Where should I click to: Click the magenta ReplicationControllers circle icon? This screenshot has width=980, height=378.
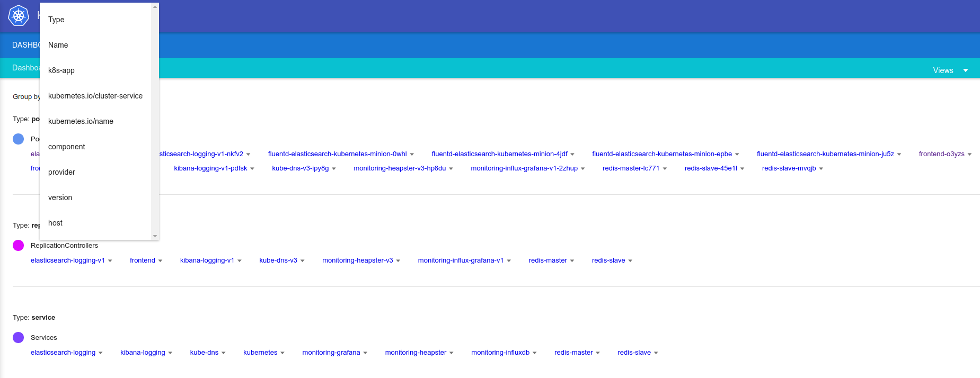(19, 246)
